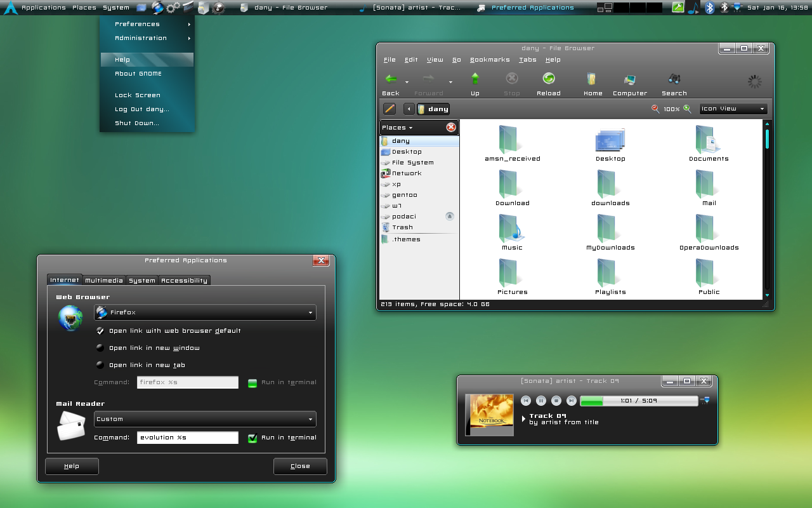The image size is (812, 508).
Task: Pause the Sonata track playback
Action: point(540,401)
